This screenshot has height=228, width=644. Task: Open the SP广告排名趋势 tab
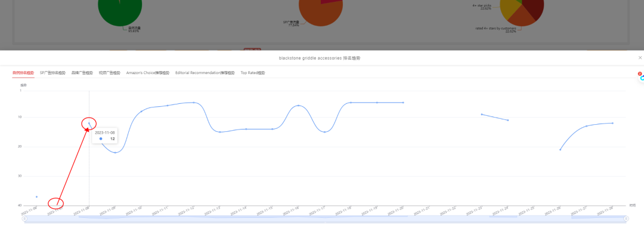[52, 73]
